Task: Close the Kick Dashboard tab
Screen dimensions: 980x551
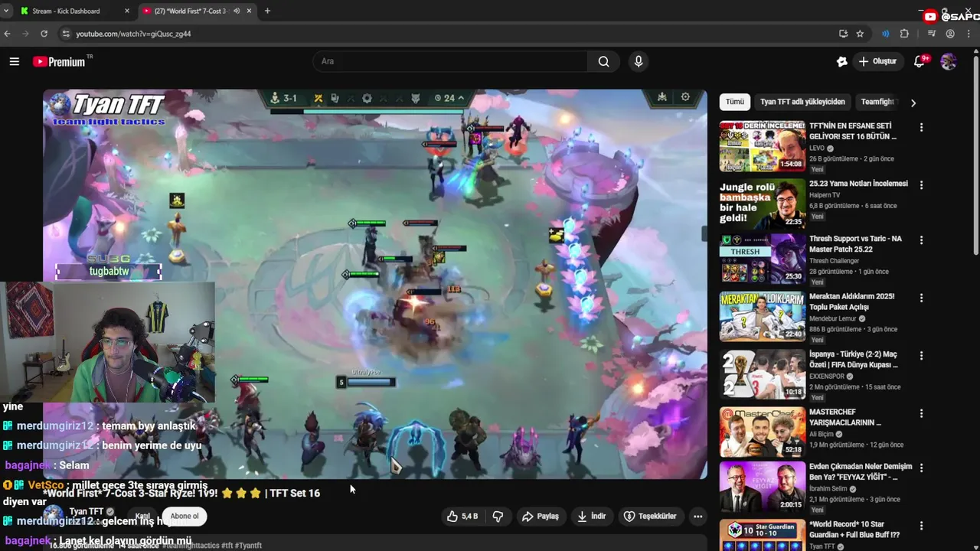Action: point(127,11)
